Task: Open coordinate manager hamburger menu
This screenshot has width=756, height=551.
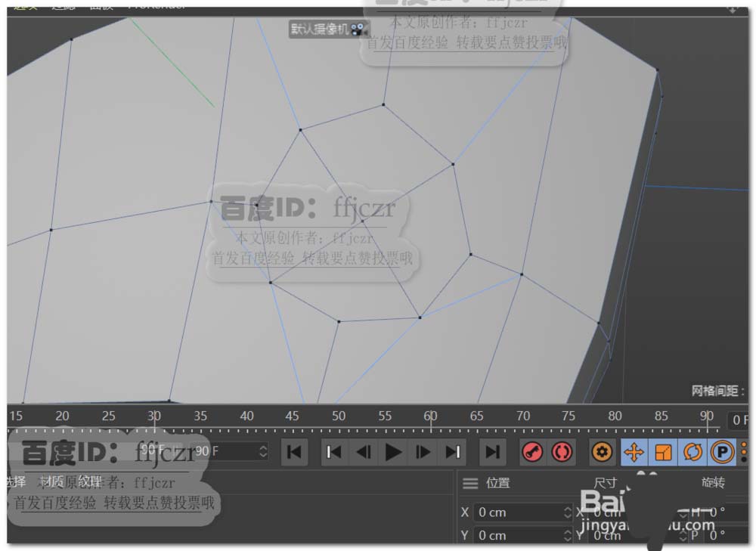Action: coord(470,483)
